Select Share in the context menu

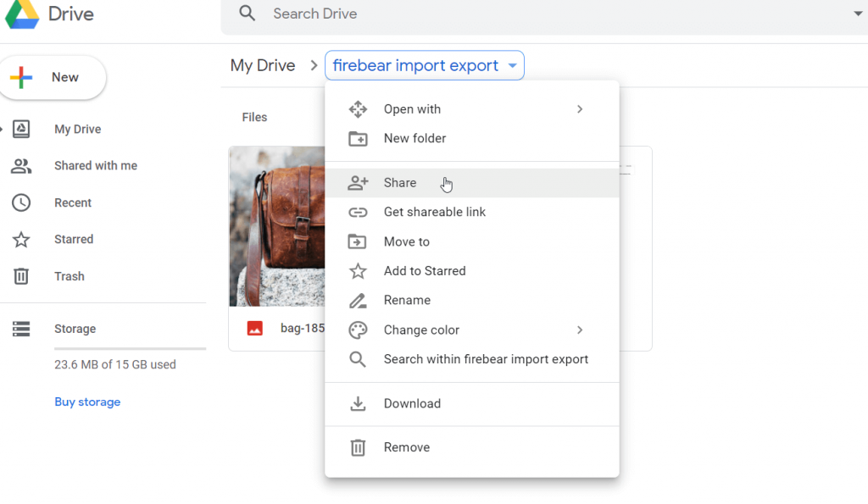471,183
